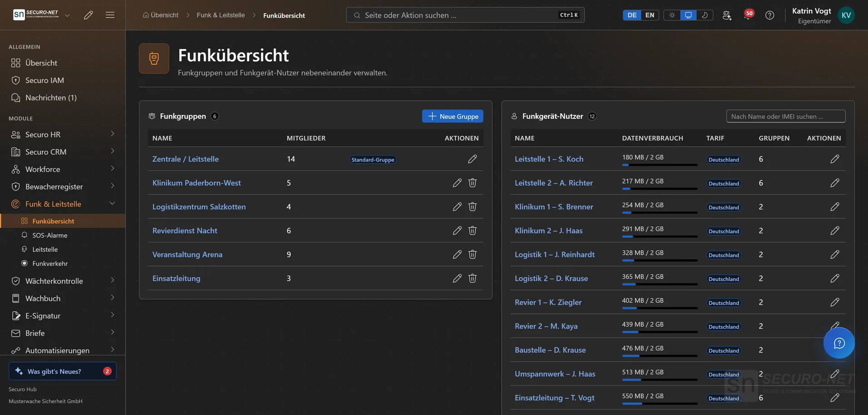Edit user Einsatzleitung – T. Vogt

coord(834,398)
